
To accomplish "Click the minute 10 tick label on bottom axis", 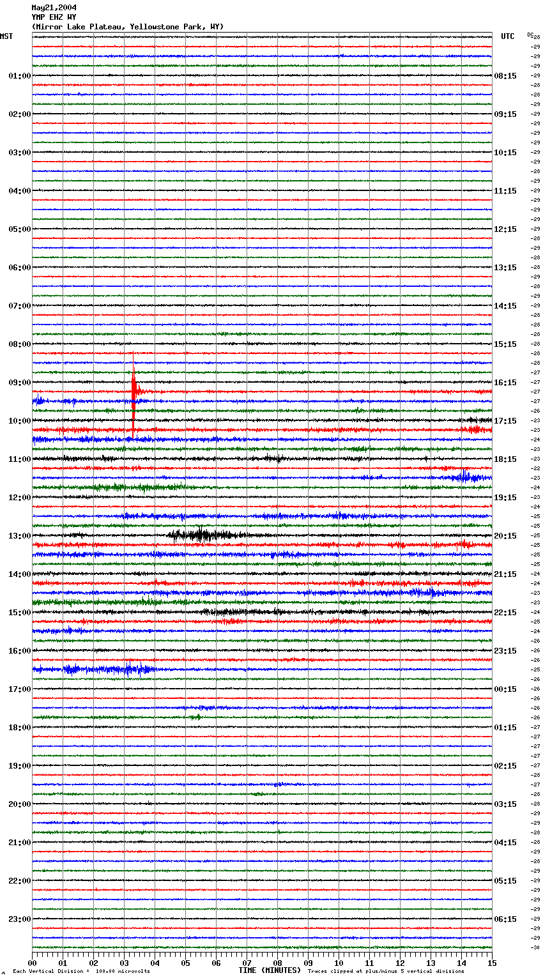I will click(x=339, y=963).
